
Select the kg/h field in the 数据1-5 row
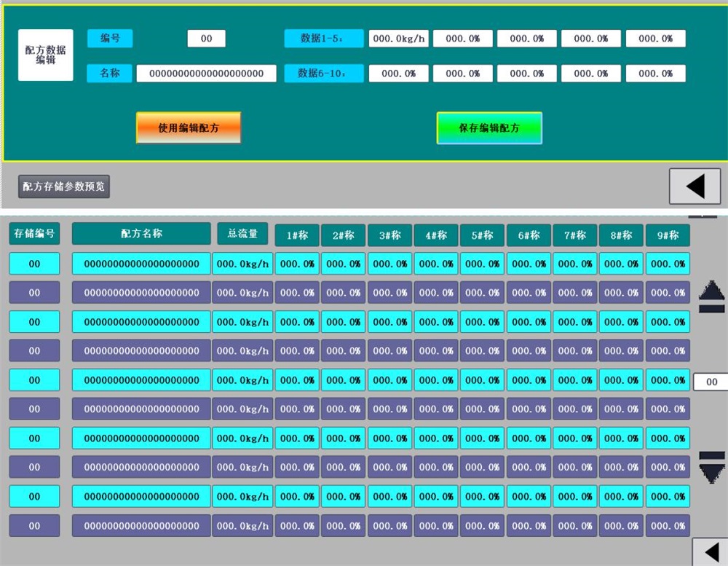[x=398, y=39]
